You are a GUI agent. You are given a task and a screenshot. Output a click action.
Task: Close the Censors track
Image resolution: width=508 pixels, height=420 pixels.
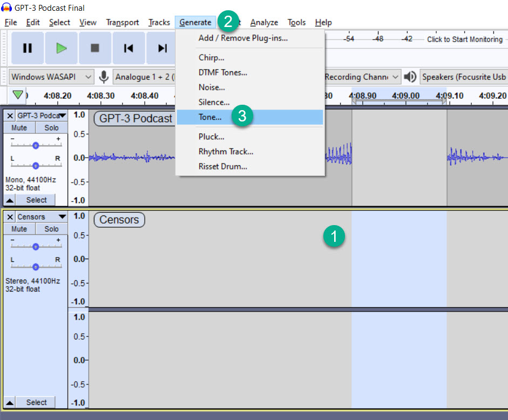coord(10,217)
